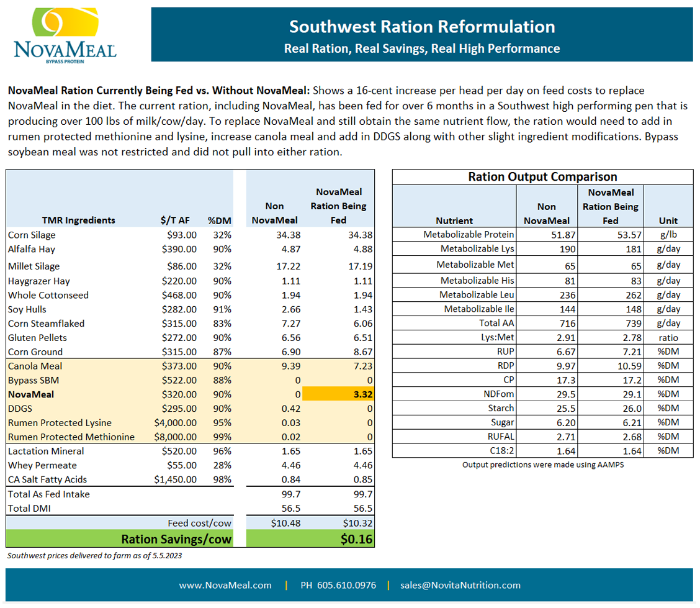700x608 pixels.
Task: Click the 'Ration Output Comparison' table heading
Action: coord(542,177)
